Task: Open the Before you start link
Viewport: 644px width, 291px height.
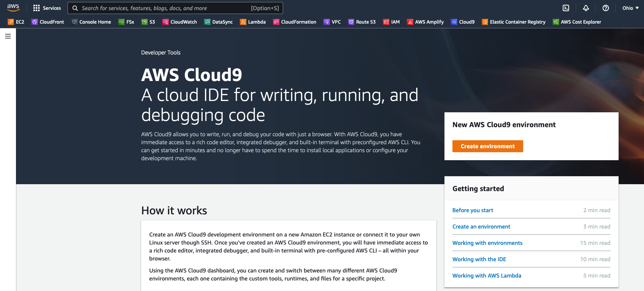Action: tap(473, 210)
